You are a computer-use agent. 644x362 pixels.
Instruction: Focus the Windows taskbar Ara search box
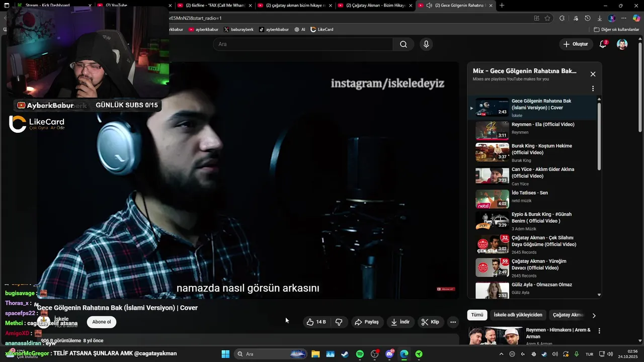[271, 354]
